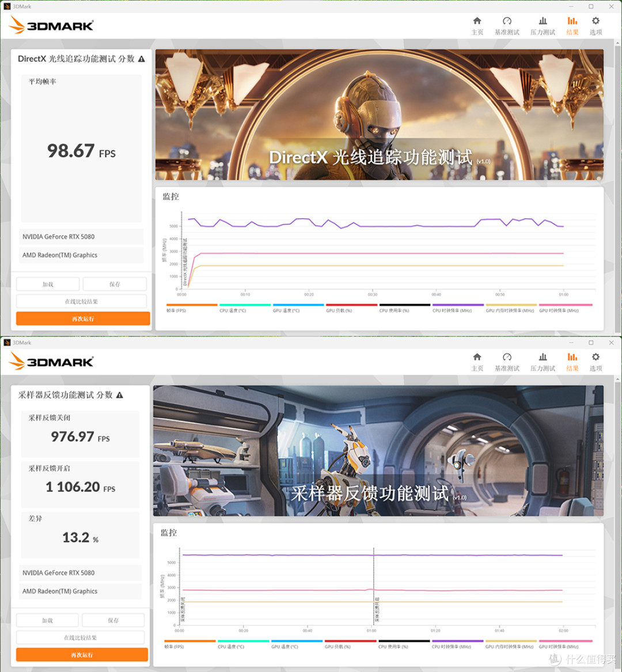This screenshot has width=622, height=672.
Task: Open Stress tests (压力测试) in top 3DMark window
Action: pyautogui.click(x=543, y=26)
